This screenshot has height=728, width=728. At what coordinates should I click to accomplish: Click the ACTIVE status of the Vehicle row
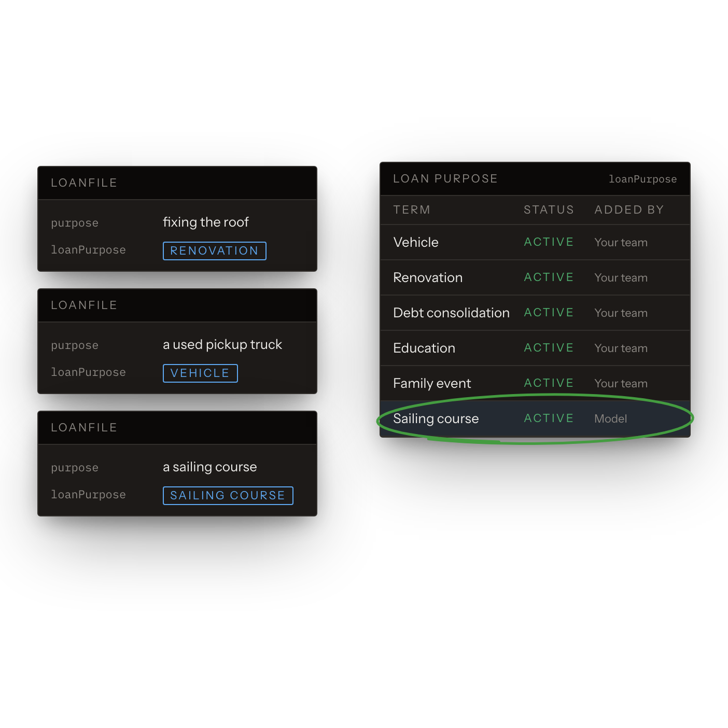point(549,242)
